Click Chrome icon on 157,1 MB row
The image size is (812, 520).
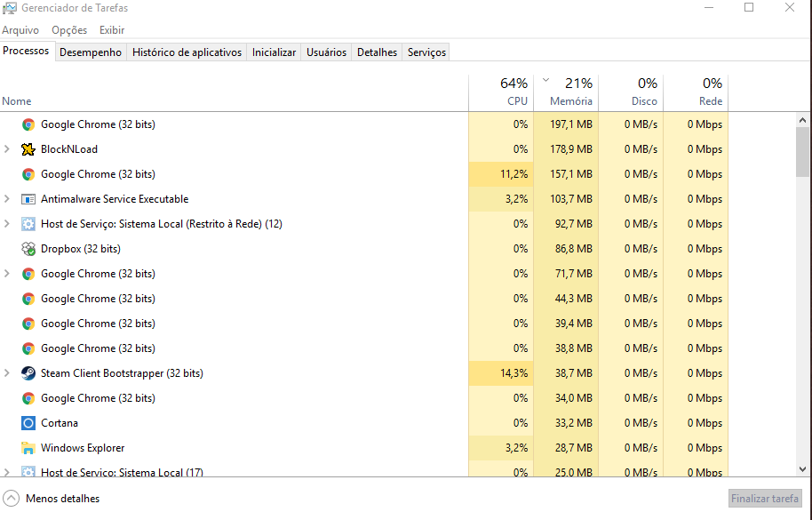(28, 174)
